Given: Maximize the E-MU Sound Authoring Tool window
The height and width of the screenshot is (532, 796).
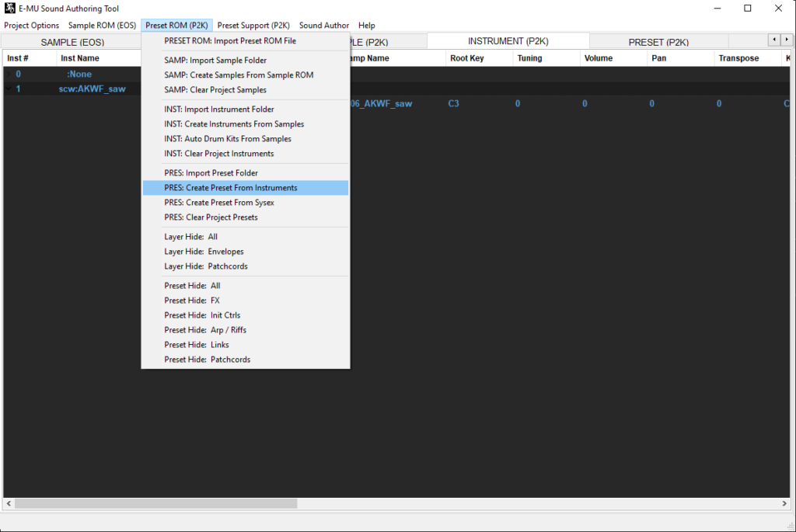Looking at the screenshot, I should click(x=748, y=8).
